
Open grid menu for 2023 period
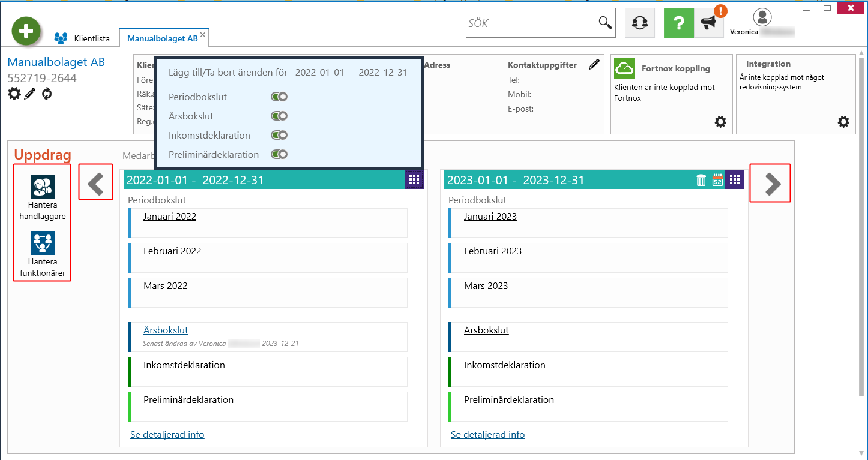tap(735, 180)
